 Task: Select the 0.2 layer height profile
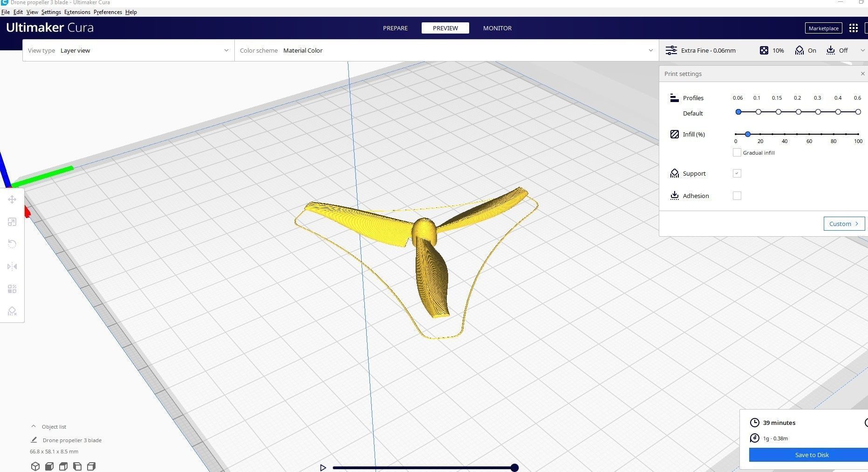tap(798, 112)
